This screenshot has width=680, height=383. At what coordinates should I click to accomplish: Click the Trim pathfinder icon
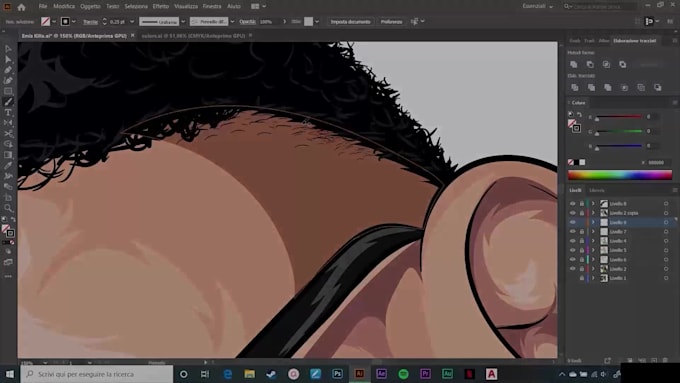coord(591,88)
